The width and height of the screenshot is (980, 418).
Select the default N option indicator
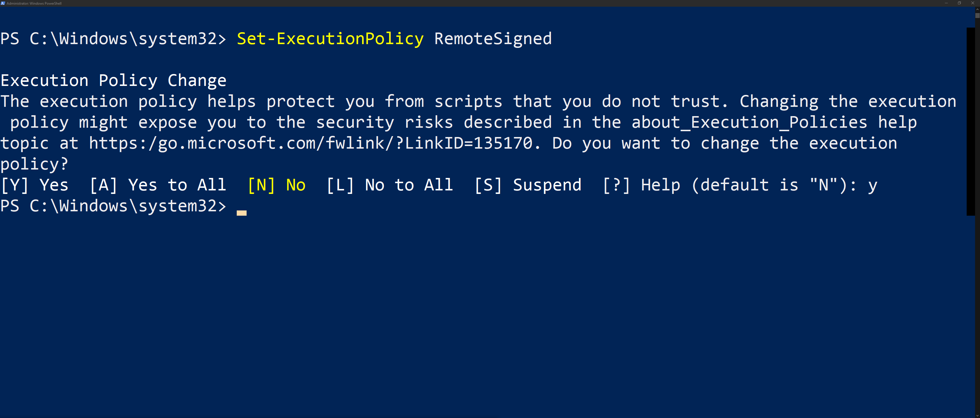259,185
